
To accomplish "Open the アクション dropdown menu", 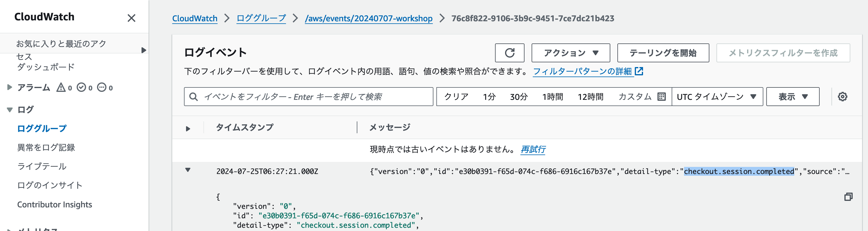I will click(x=571, y=53).
